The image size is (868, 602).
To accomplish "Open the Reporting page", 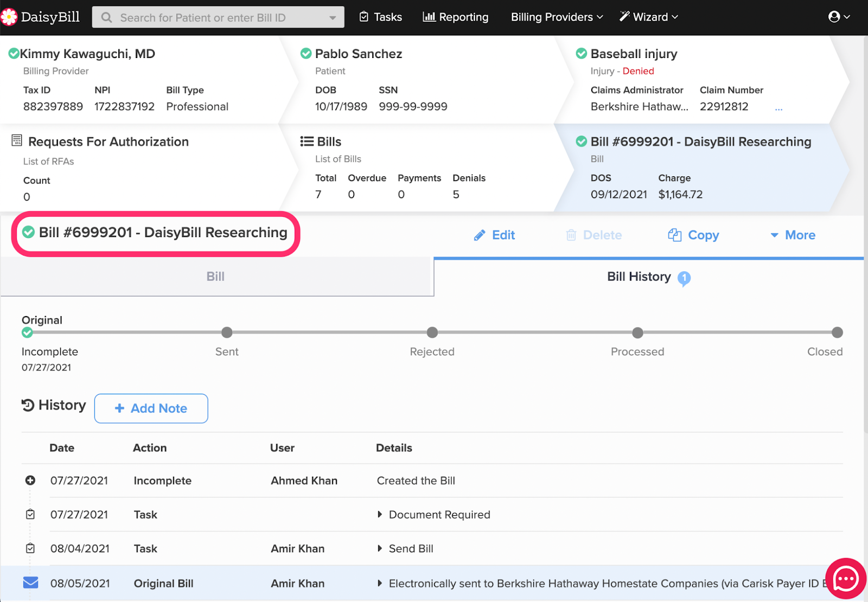I will click(456, 17).
